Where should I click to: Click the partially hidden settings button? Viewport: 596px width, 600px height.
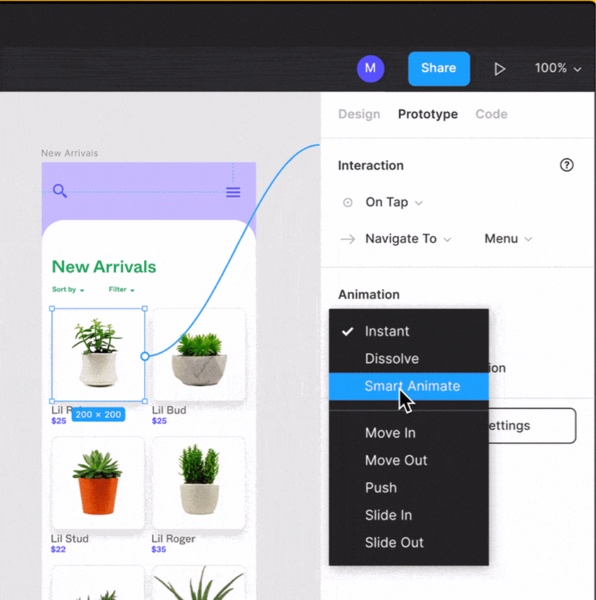coord(532,426)
